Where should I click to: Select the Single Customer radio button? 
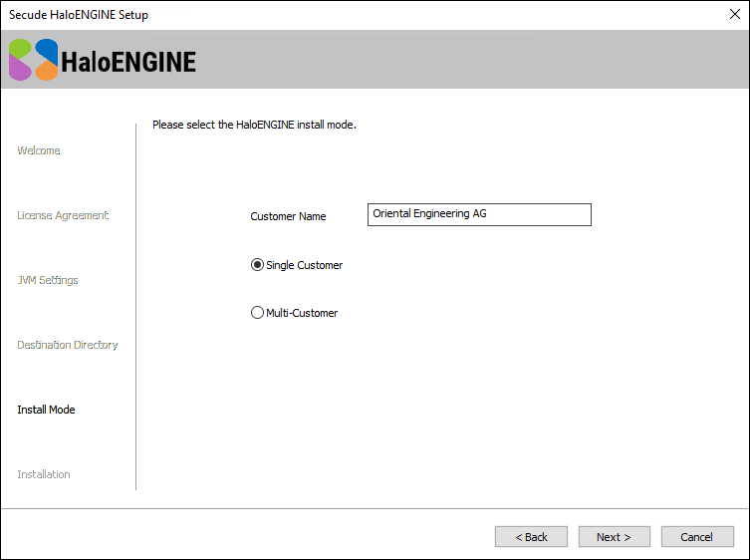click(257, 265)
